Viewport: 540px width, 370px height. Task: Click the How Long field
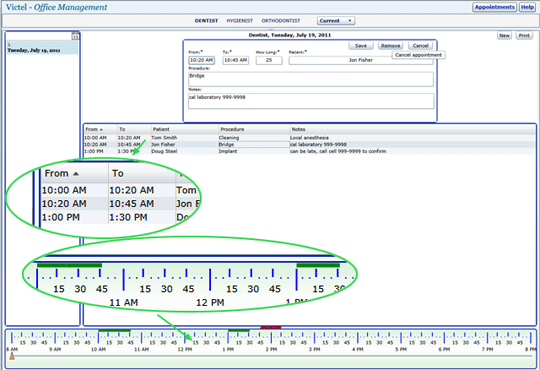tap(269, 60)
